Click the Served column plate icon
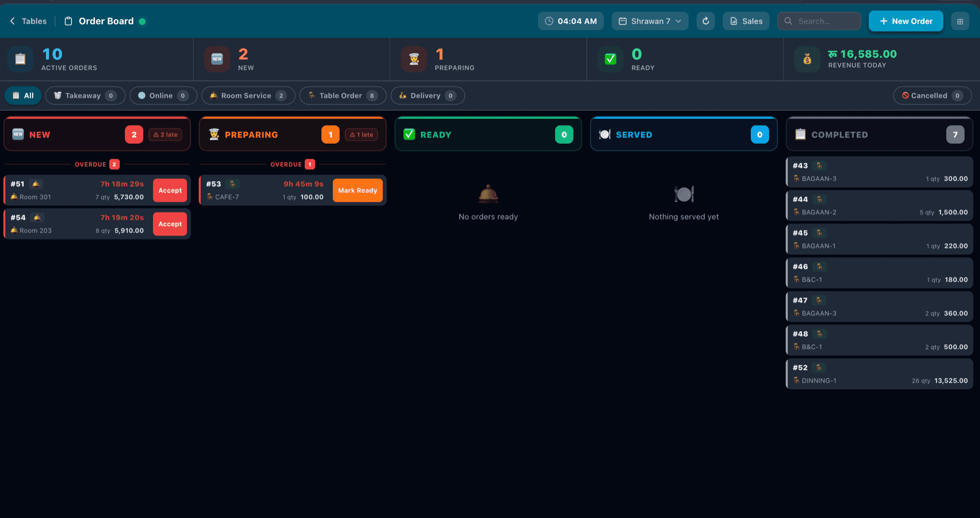Image resolution: width=980 pixels, height=518 pixels. tap(605, 134)
